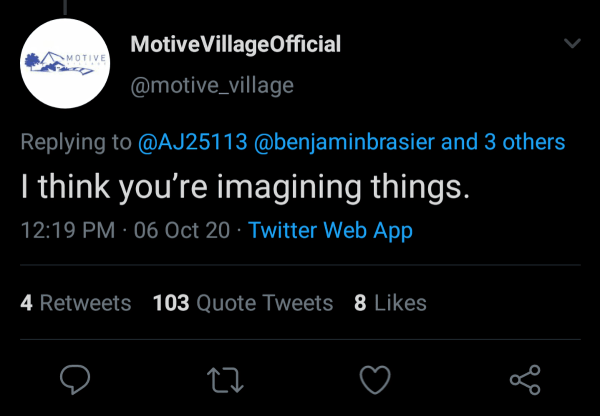View the 103 Quote Tweets
The image size is (600, 416).
(243, 302)
